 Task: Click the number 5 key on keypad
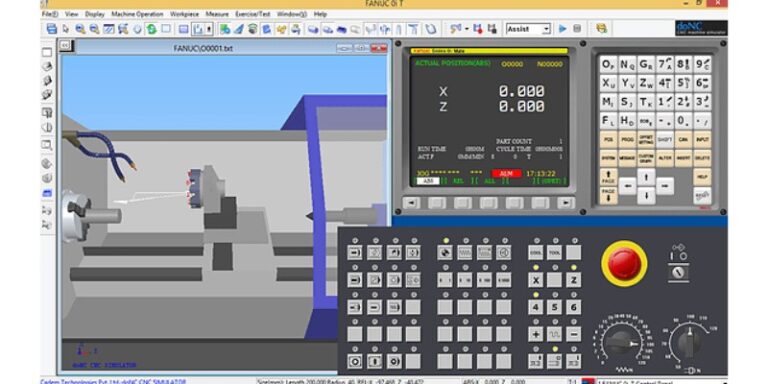(683, 83)
